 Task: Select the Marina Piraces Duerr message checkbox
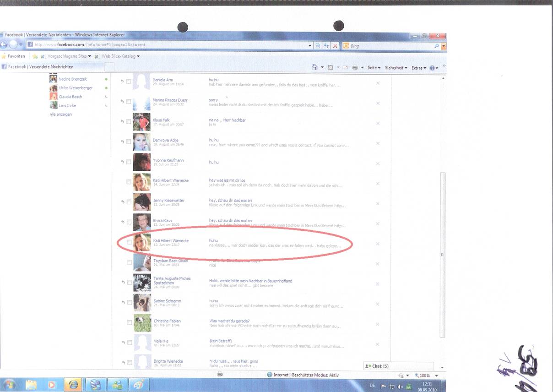point(129,102)
